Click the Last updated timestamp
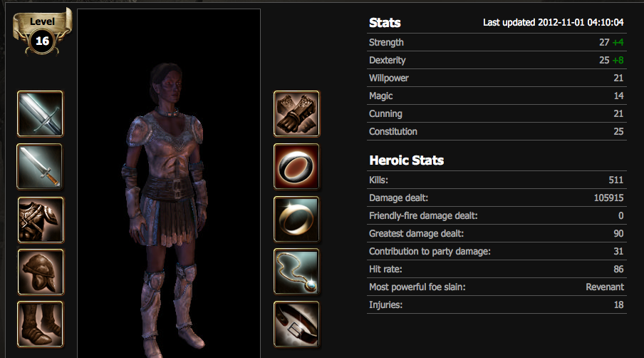 (554, 22)
